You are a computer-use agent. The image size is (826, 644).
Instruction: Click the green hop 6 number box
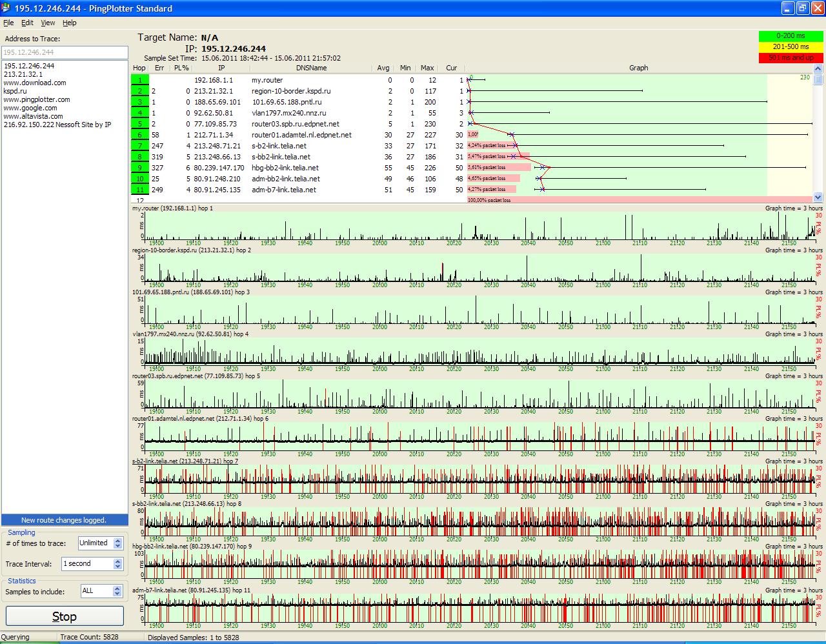[139, 136]
